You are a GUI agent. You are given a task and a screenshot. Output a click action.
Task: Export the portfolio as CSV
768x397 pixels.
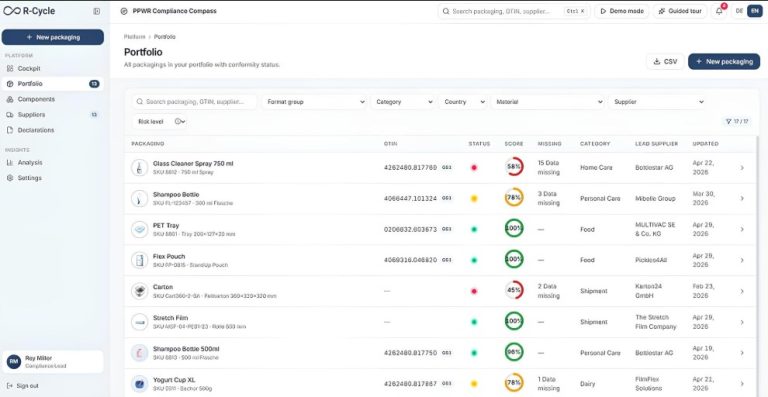[x=665, y=62]
